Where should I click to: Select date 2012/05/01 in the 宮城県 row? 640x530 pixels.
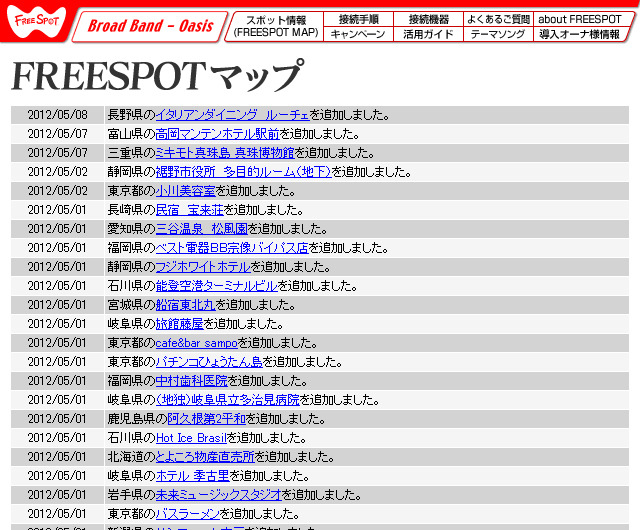[58, 305]
